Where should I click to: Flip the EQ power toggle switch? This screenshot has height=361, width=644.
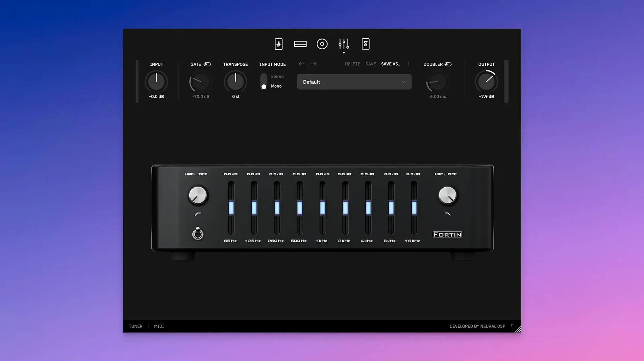198,233
